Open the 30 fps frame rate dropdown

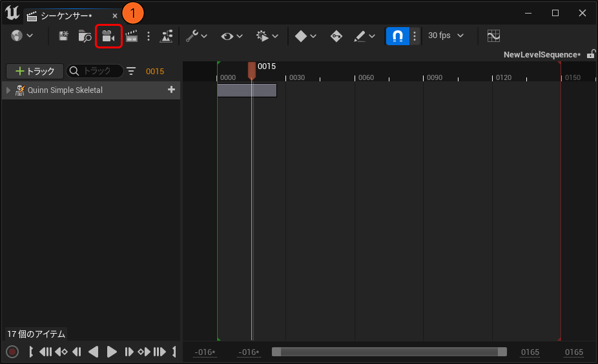click(446, 36)
